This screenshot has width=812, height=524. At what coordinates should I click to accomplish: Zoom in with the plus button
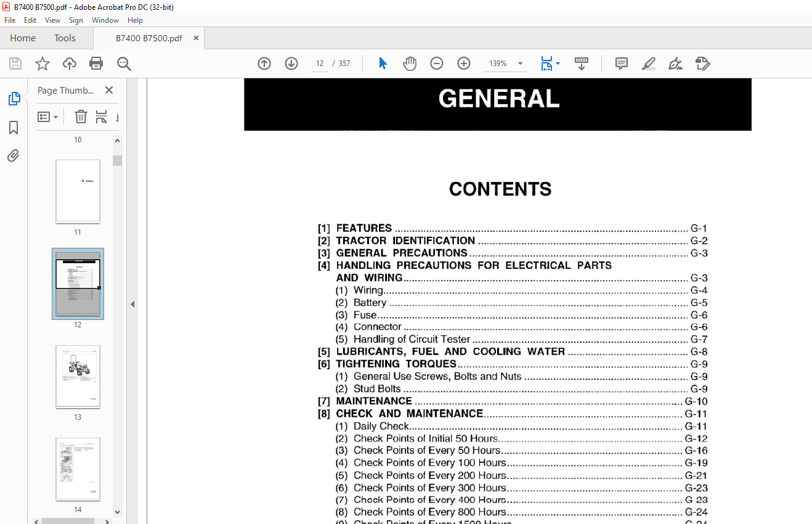tap(464, 63)
